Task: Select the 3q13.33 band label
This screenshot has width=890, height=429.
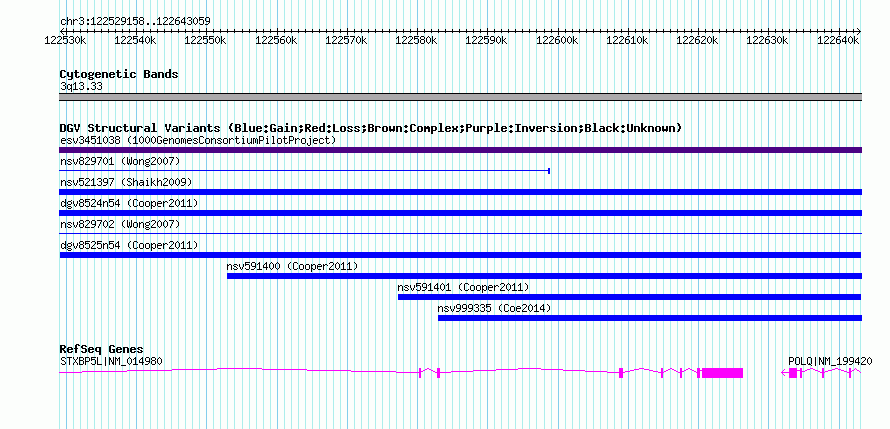Action: coord(81,87)
